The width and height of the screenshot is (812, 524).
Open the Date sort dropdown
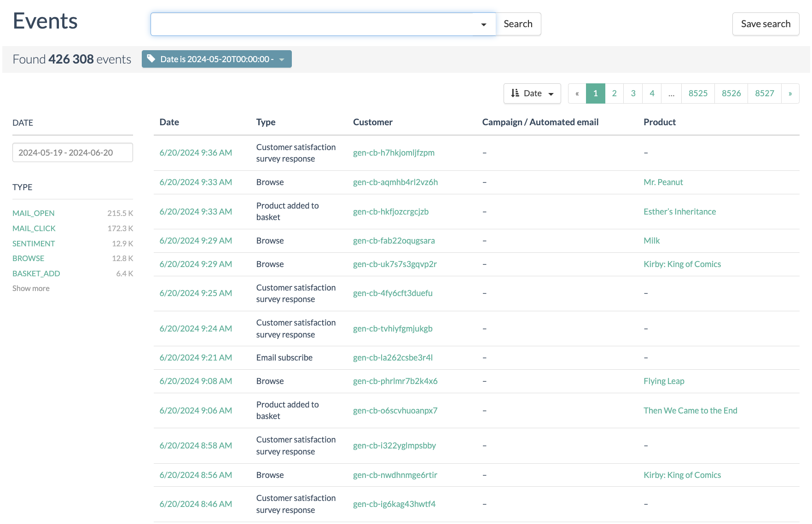click(532, 93)
